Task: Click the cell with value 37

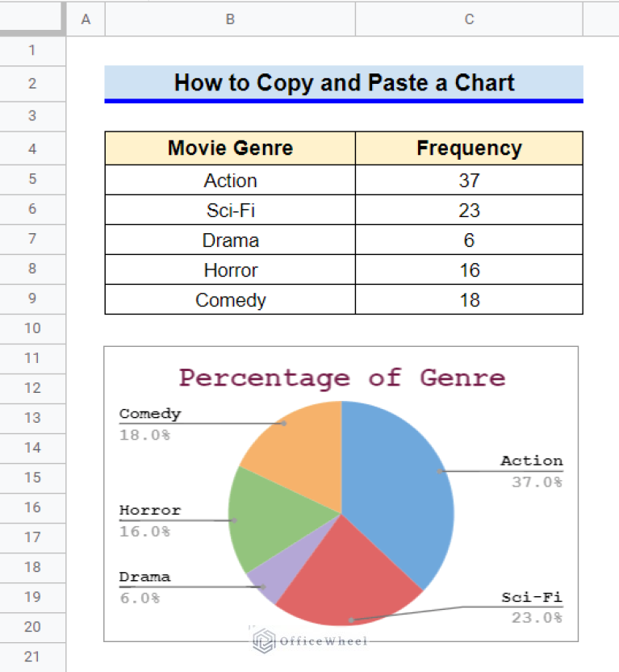Action: (468, 180)
